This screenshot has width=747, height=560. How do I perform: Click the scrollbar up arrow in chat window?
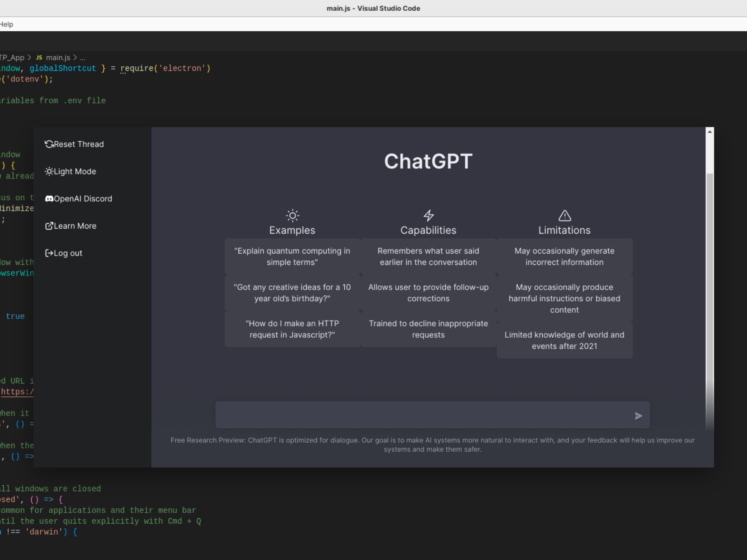709,132
